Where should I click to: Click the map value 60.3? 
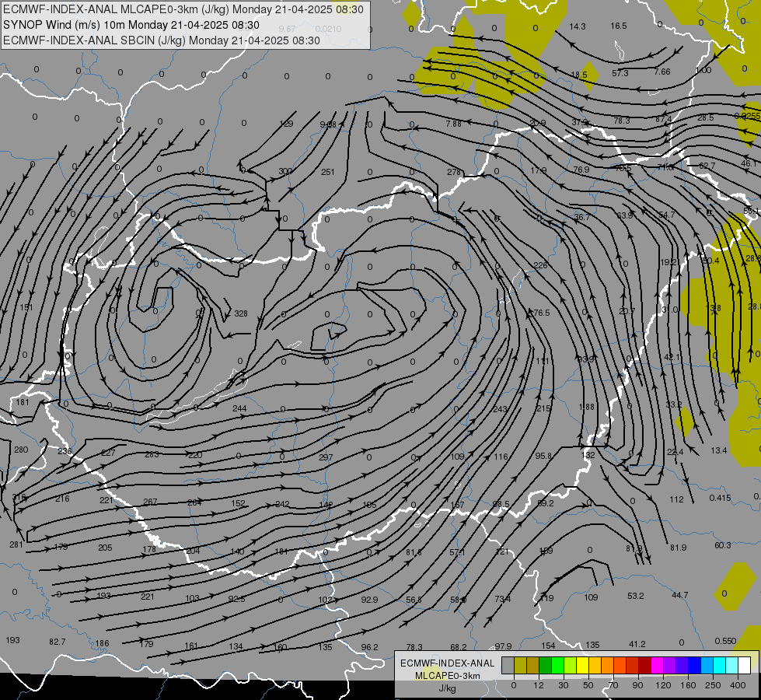coord(723,545)
